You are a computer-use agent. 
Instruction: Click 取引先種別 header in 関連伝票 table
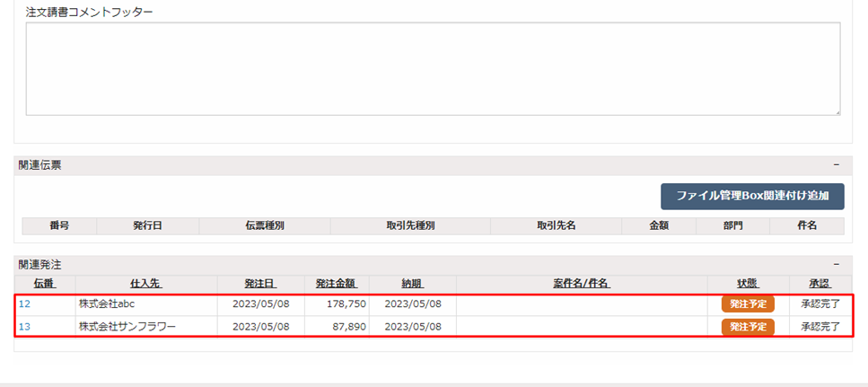[410, 226]
